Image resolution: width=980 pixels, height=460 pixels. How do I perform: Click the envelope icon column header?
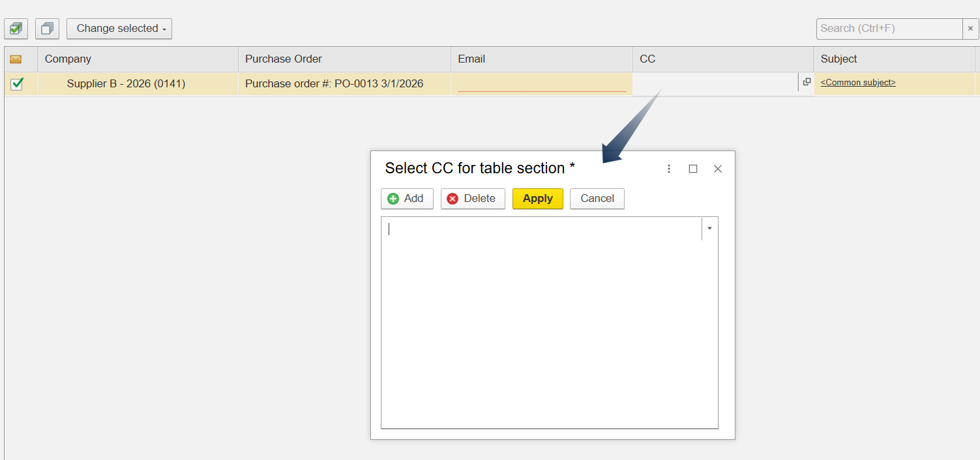pyautogui.click(x=16, y=59)
